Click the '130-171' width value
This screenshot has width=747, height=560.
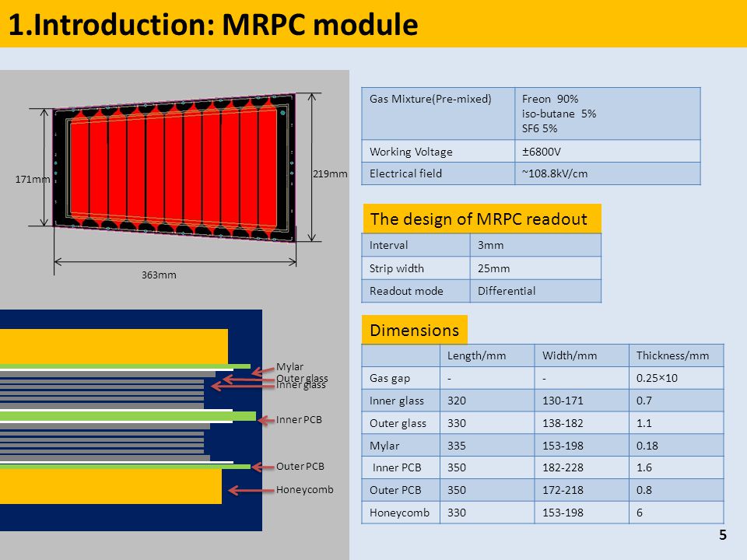(563, 401)
